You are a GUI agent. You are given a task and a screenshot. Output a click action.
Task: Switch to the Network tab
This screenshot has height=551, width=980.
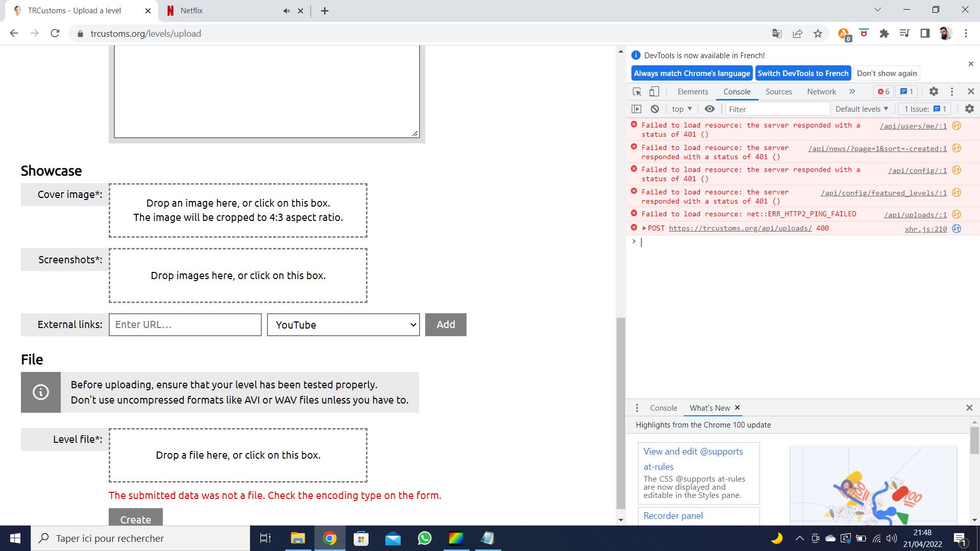click(x=821, y=91)
